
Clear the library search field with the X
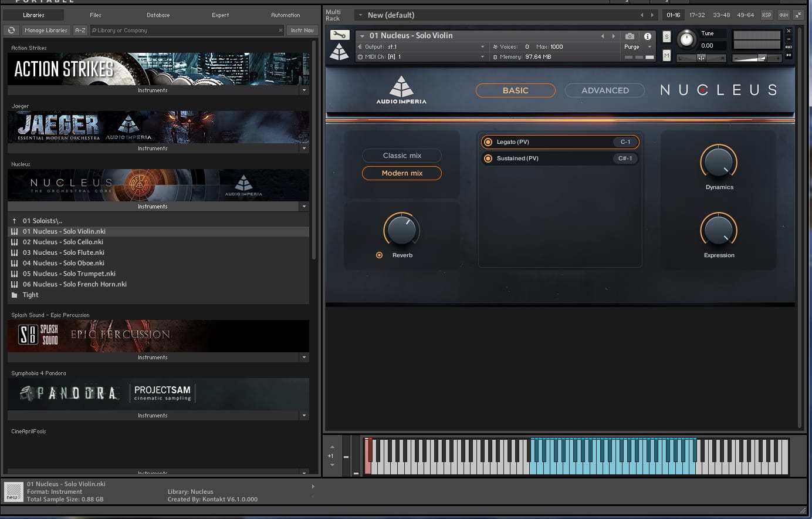pyautogui.click(x=280, y=30)
